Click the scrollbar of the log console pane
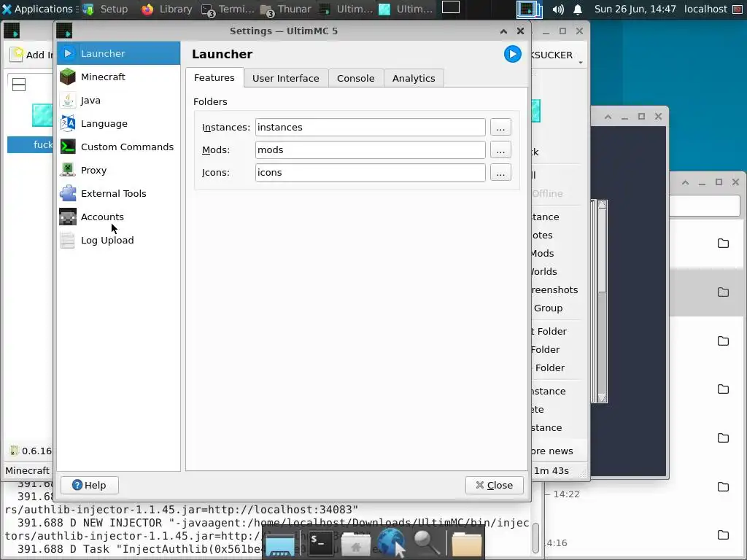Image resolution: width=747 pixels, height=560 pixels. [x=536, y=538]
